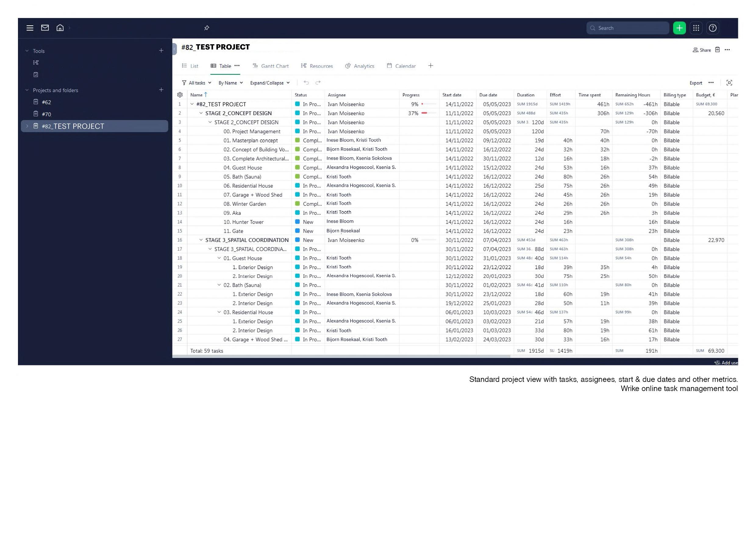Open the help question mark icon
Image resolution: width=756 pixels, height=535 pixels.
712,28
